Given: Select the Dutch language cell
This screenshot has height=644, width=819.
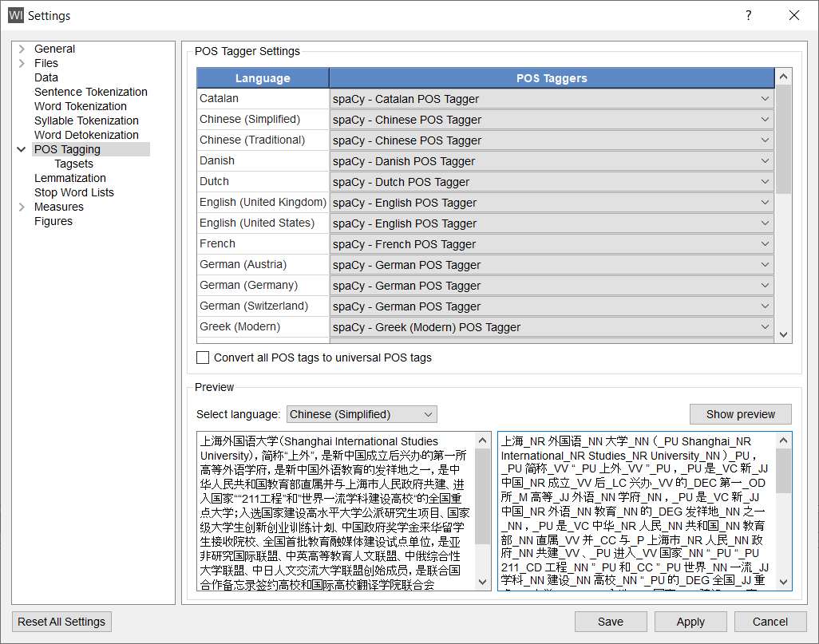Looking at the screenshot, I should pyautogui.click(x=263, y=181).
